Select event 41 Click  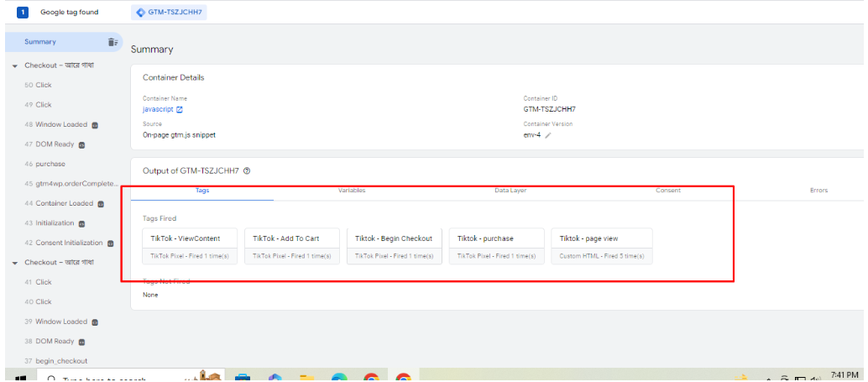pyautogui.click(x=39, y=282)
